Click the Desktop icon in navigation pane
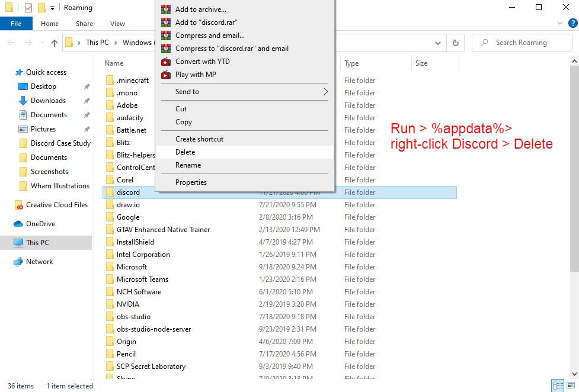Viewport: 579px width, 392px height. (x=23, y=86)
